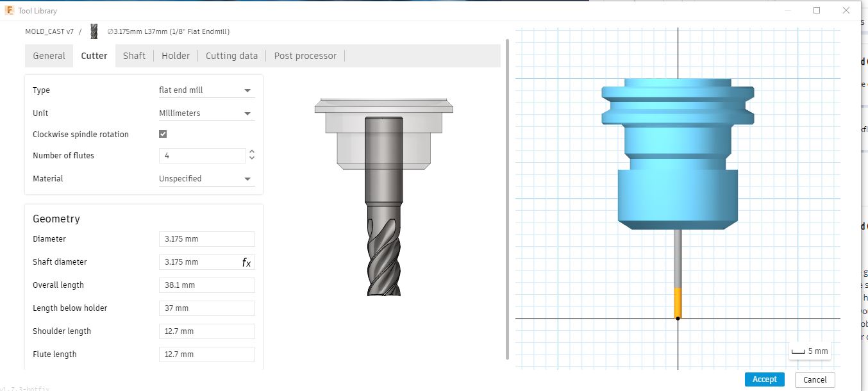This screenshot has height=391, width=868.
Task: Open the fx expression icon for Shaft diameter
Action: (x=246, y=262)
